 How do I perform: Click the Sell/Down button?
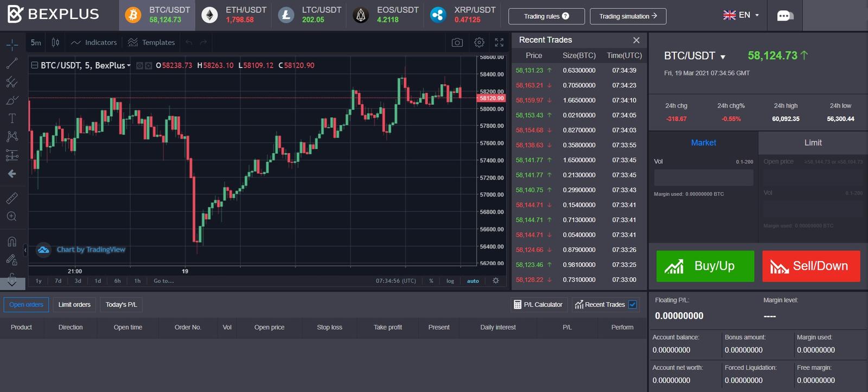(x=811, y=266)
